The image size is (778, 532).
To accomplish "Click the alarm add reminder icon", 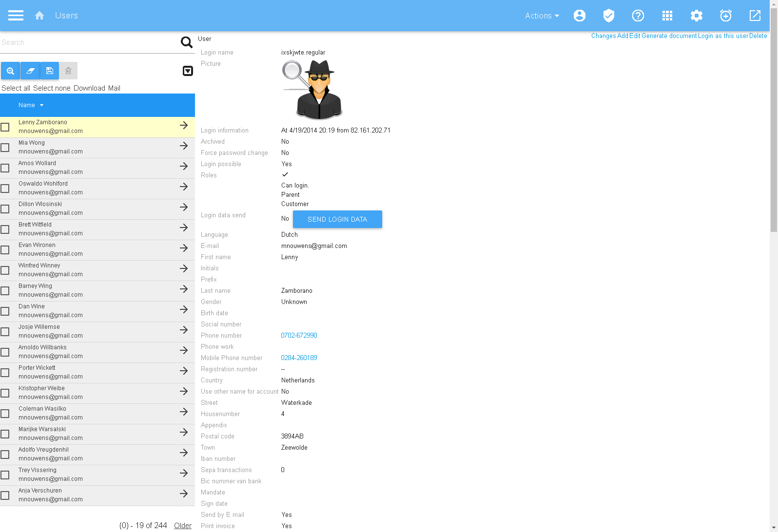I will [x=725, y=16].
